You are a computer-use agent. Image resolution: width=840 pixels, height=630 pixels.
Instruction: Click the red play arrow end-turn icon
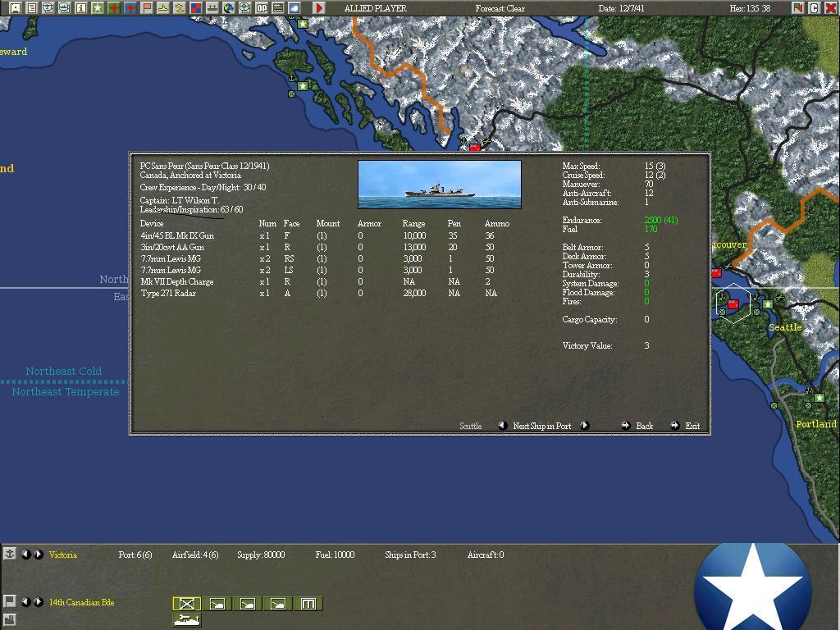click(x=319, y=7)
